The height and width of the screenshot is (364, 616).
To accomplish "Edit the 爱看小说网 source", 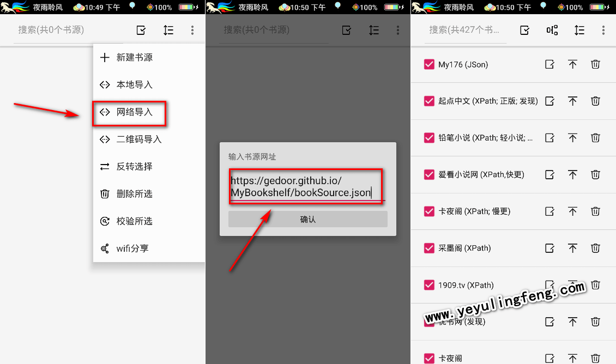I will (x=550, y=174).
